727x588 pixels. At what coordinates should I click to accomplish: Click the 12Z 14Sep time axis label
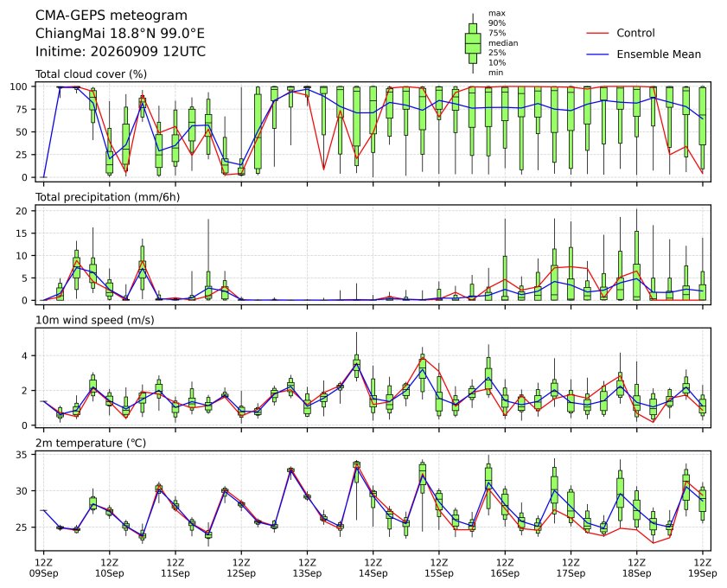click(x=373, y=567)
